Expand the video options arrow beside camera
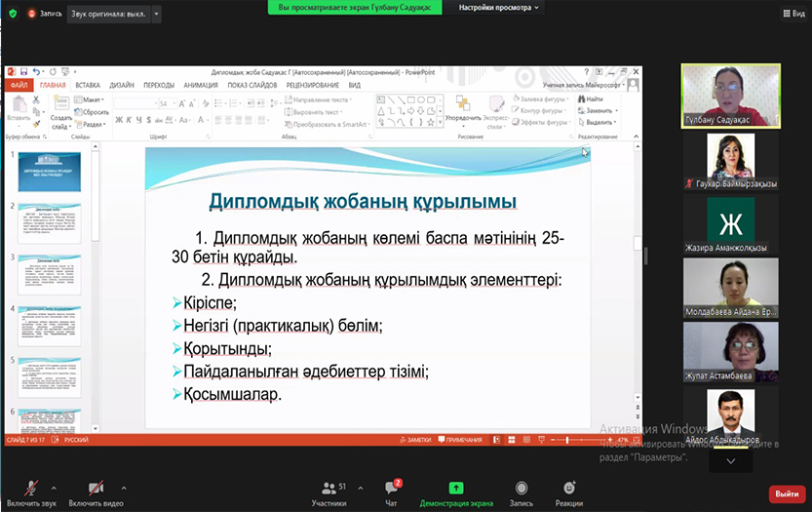 [123, 486]
